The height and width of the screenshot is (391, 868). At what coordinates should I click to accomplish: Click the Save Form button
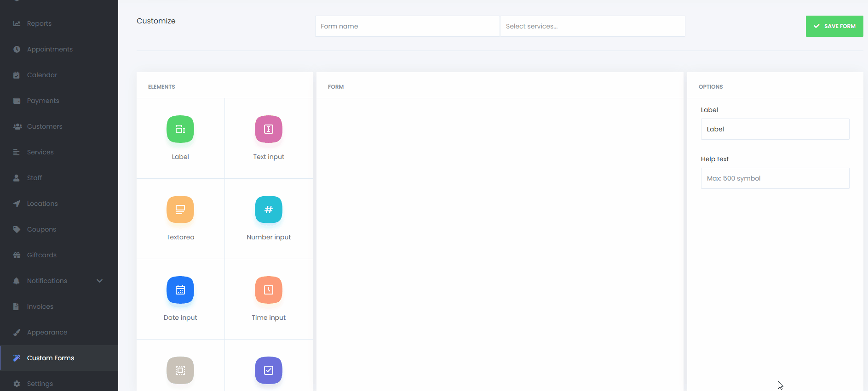(834, 26)
